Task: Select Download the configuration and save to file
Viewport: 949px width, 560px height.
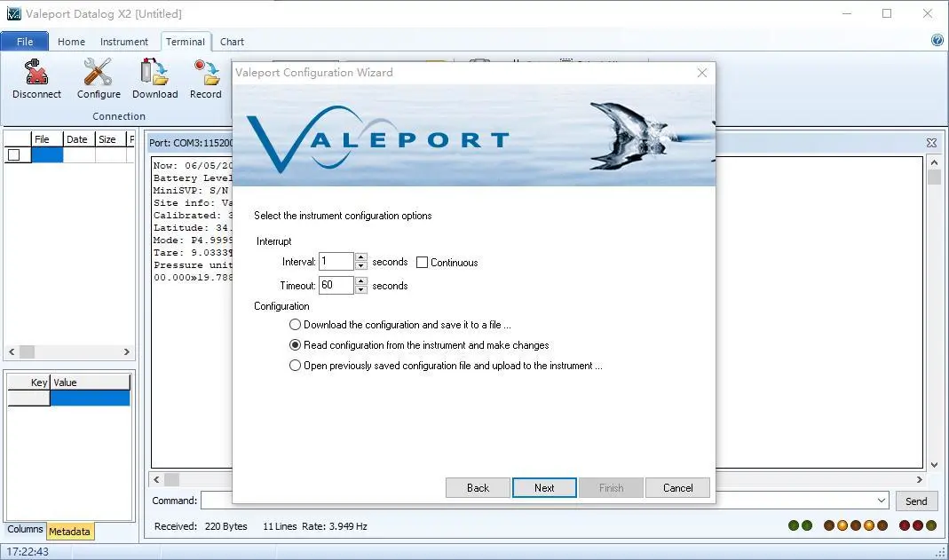Action: click(x=295, y=325)
